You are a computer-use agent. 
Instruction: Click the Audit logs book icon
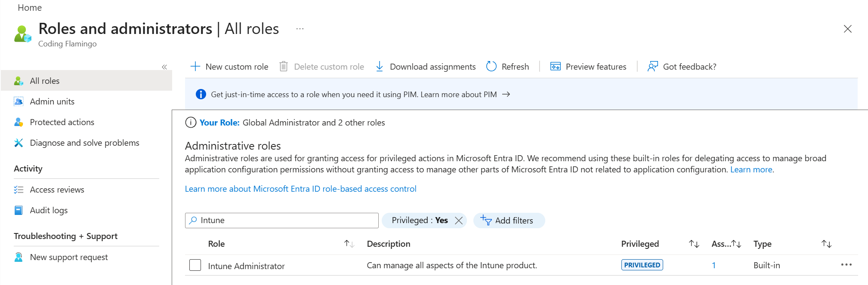19,210
